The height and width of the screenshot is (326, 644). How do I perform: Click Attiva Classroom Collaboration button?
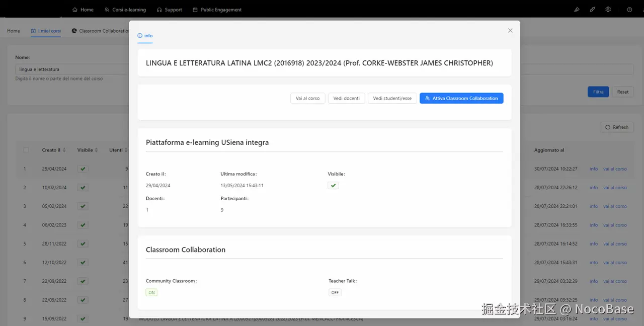(461, 98)
